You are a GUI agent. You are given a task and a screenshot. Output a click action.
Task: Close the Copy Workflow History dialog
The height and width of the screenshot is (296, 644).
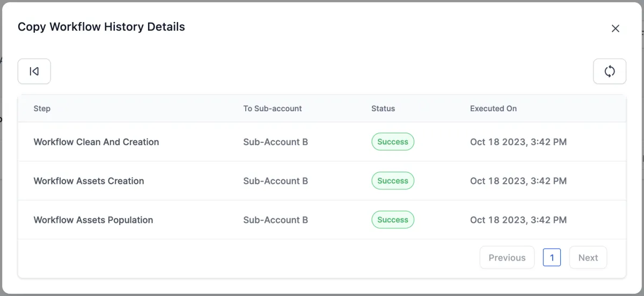click(615, 28)
